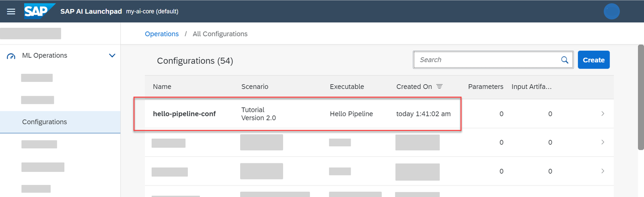This screenshot has height=197, width=644.
Task: Click the Hello Pipeline executable cell
Action: [x=352, y=114]
